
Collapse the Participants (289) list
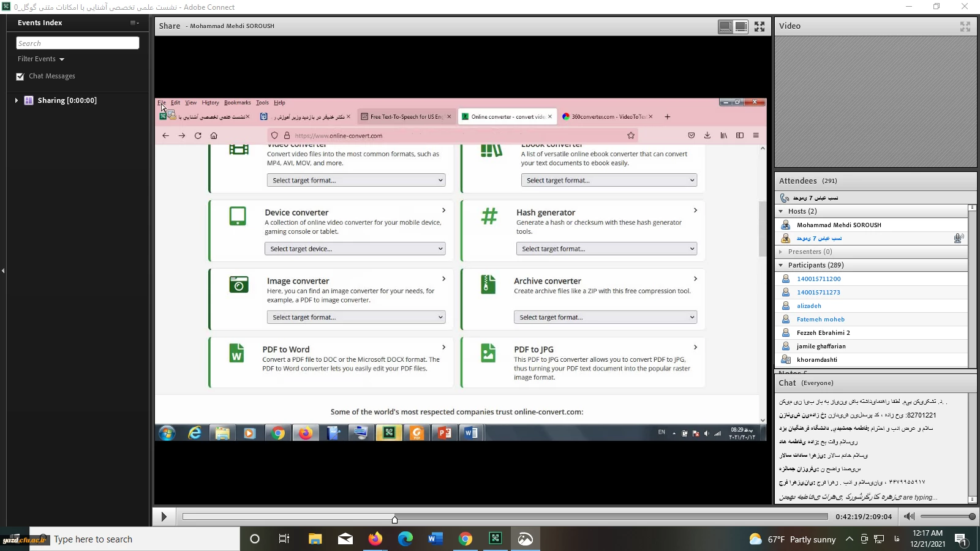(781, 265)
